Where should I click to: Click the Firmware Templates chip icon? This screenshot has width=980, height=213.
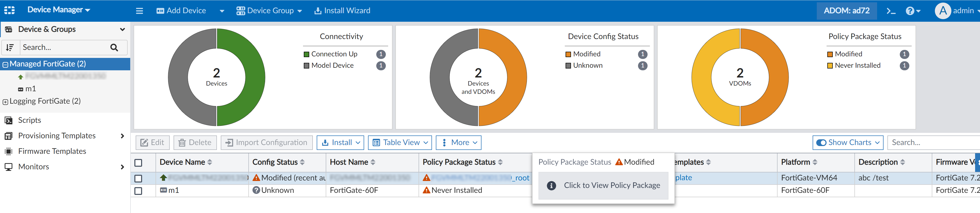coord(8,151)
